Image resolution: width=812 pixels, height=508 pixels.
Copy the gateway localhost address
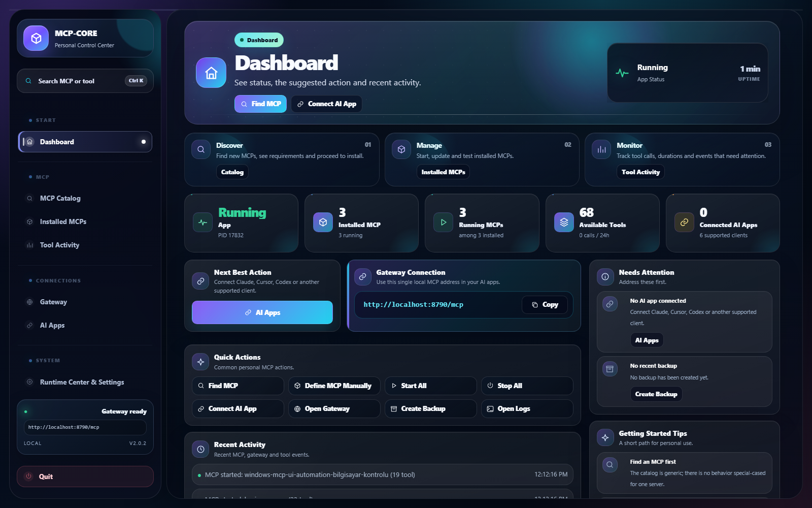[545, 305]
